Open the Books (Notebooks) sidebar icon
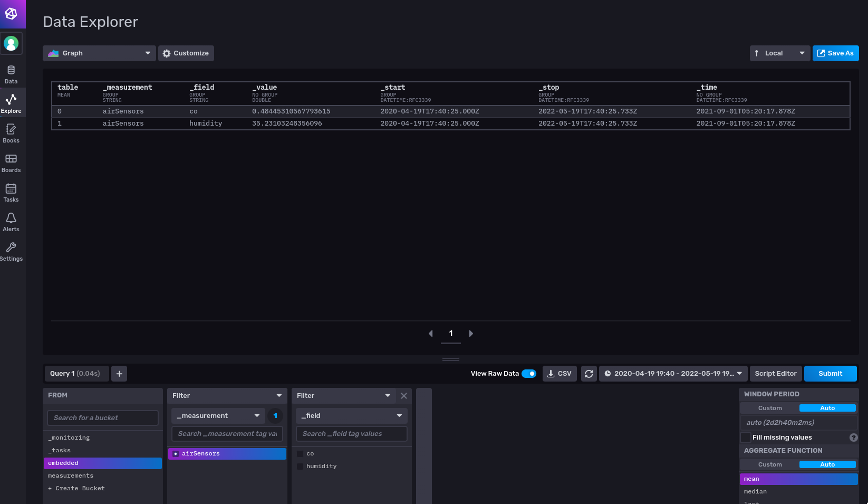This screenshot has height=504, width=868. click(11, 133)
